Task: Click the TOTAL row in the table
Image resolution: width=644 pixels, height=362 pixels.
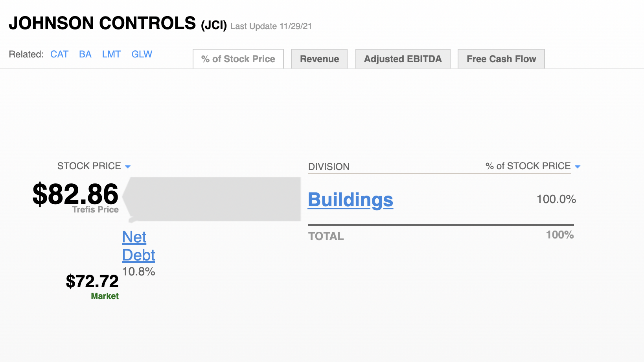Action: click(326, 236)
